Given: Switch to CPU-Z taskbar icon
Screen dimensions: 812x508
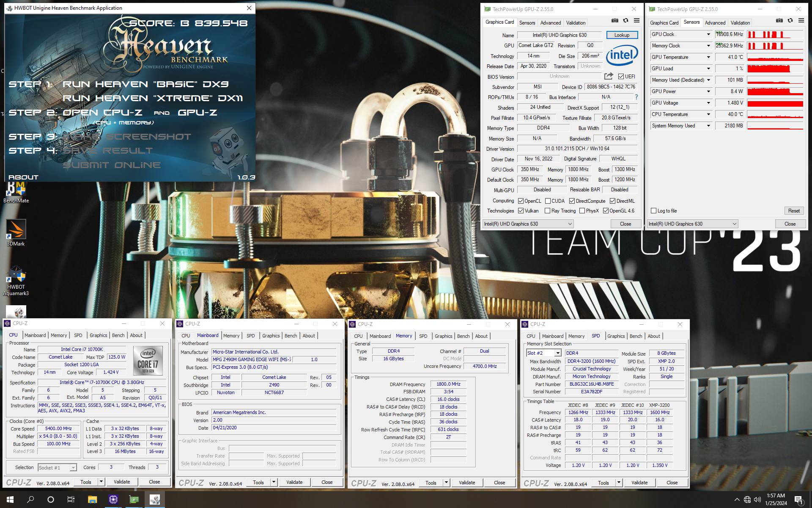Looking at the screenshot, I should click(113, 500).
